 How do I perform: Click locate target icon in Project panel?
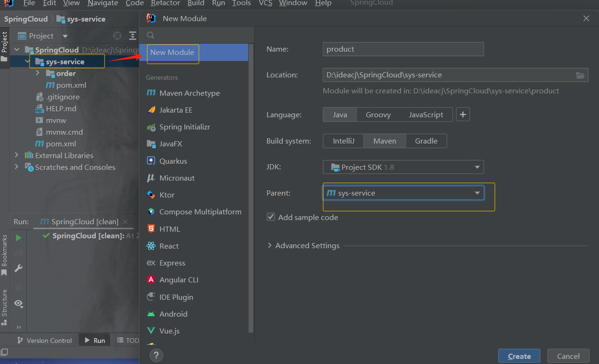point(117,36)
